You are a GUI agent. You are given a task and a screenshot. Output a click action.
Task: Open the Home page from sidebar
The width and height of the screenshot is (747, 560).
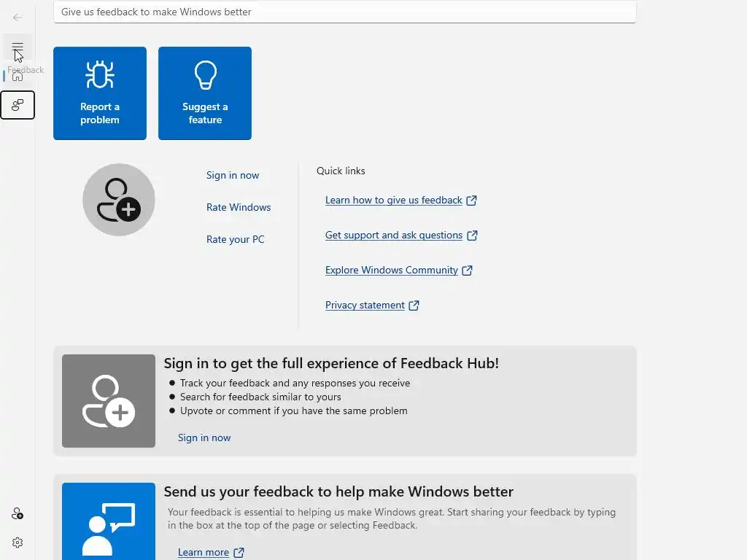pos(18,76)
